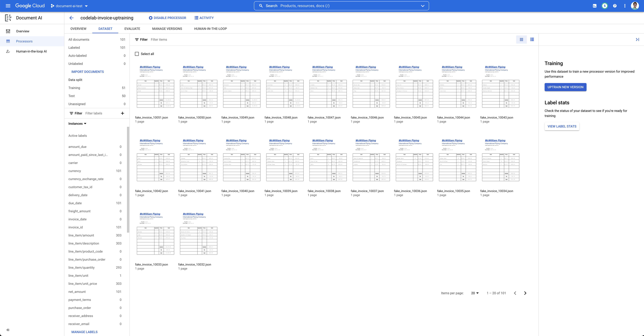The image size is (644, 336).
Task: Switch to the EVALUATE tab
Action: point(132,29)
